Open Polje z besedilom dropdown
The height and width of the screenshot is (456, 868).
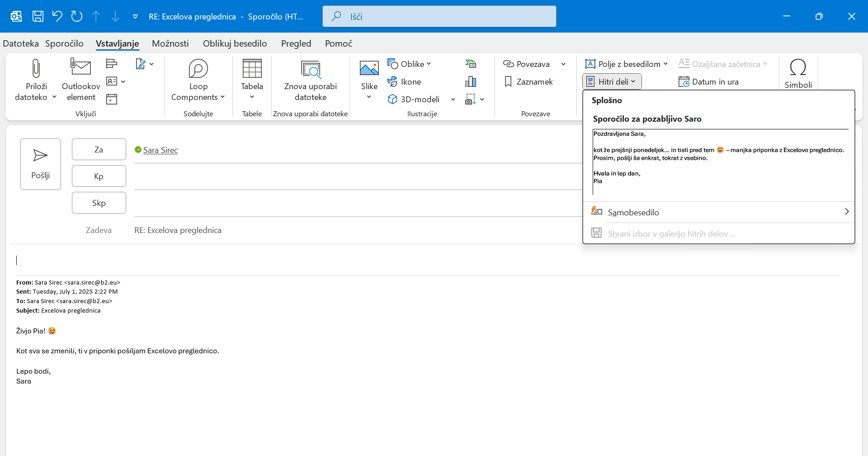(x=626, y=64)
